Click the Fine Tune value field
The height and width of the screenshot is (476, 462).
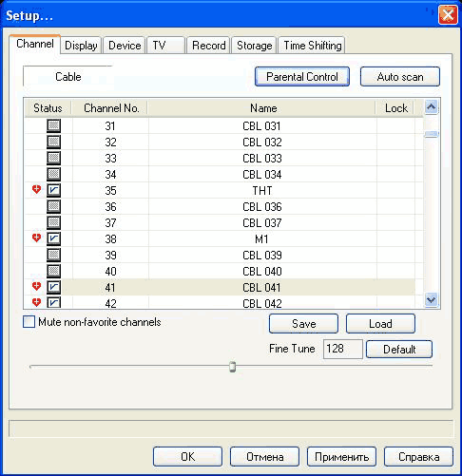(x=343, y=349)
